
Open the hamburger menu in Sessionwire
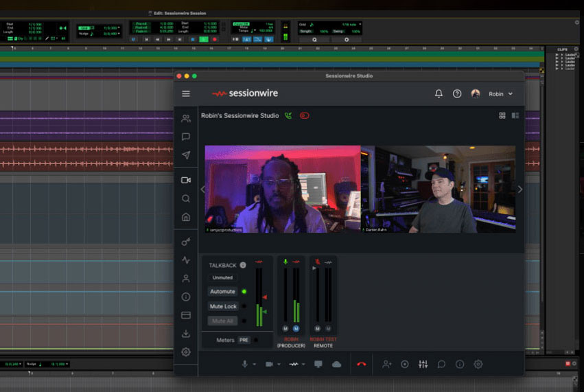pyautogui.click(x=186, y=93)
